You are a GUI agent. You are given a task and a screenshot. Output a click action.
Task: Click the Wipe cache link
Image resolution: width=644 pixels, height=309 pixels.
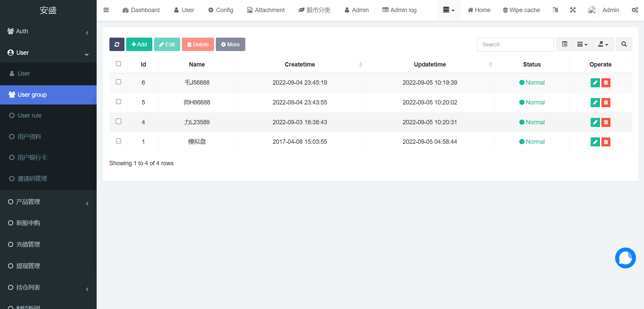[x=521, y=10]
